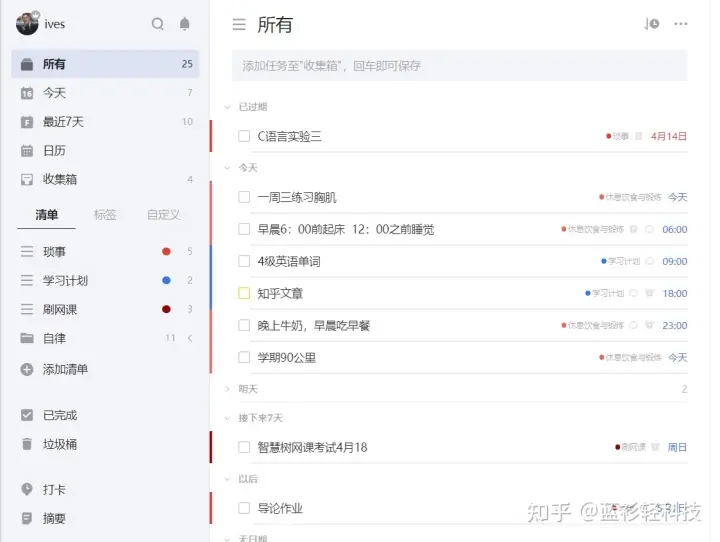Open the 日历 calendar icon
The height and width of the screenshot is (542, 720).
[27, 151]
